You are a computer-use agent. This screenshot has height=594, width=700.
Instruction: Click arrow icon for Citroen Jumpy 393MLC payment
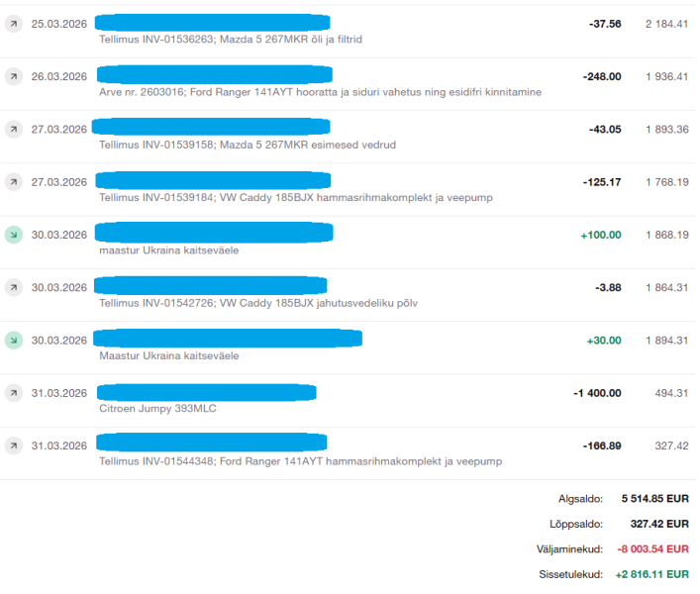pos(13,393)
